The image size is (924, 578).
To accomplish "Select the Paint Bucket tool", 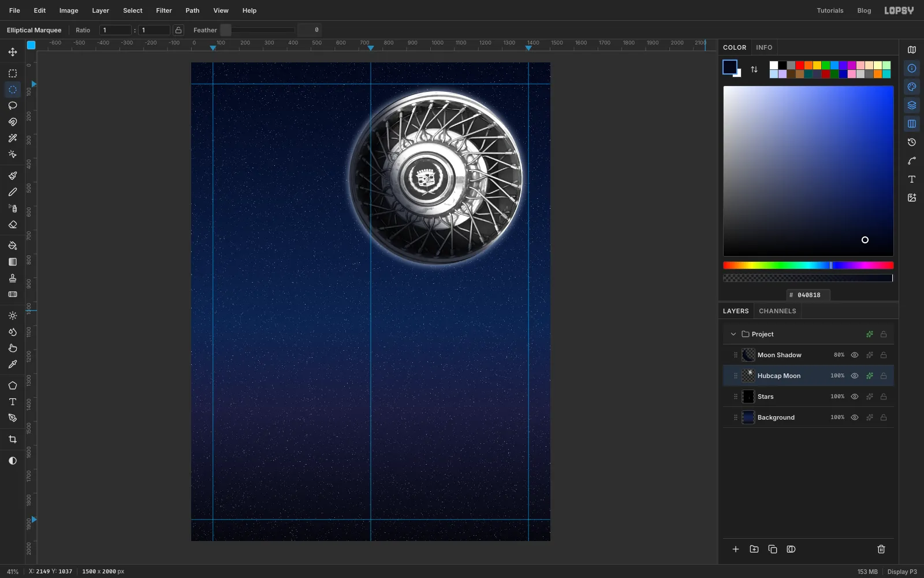I will click(13, 246).
